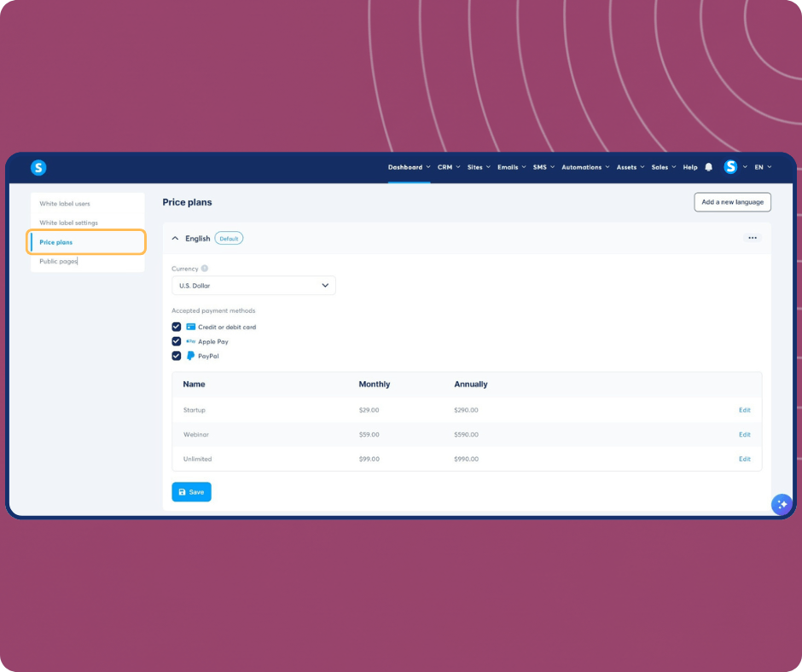Toggle the Credit or debit card checkbox
802x672 pixels.
[177, 327]
